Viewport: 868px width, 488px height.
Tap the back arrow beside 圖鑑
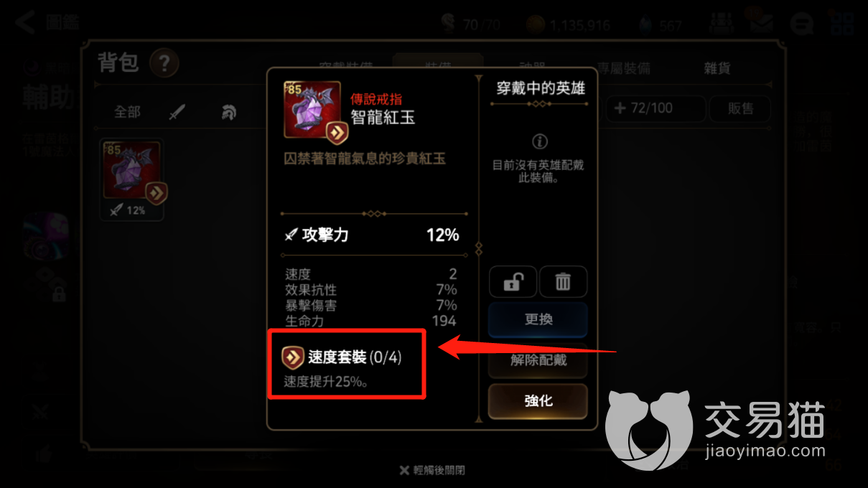[x=26, y=22]
